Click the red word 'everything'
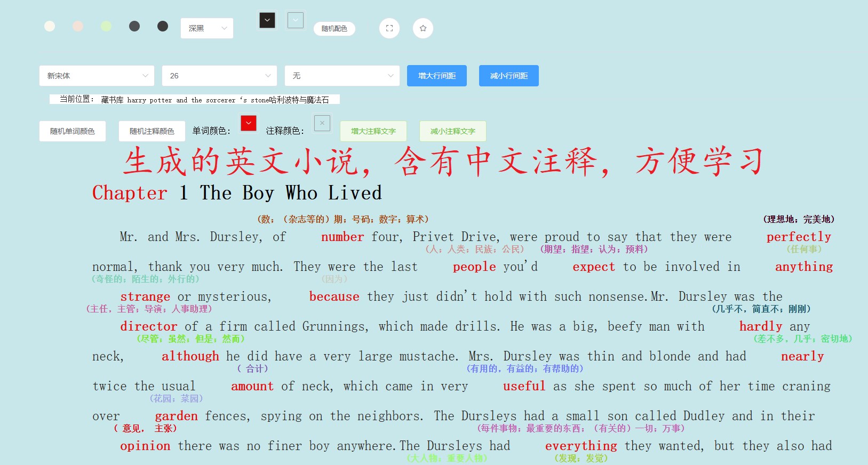868x465 pixels. point(581,446)
